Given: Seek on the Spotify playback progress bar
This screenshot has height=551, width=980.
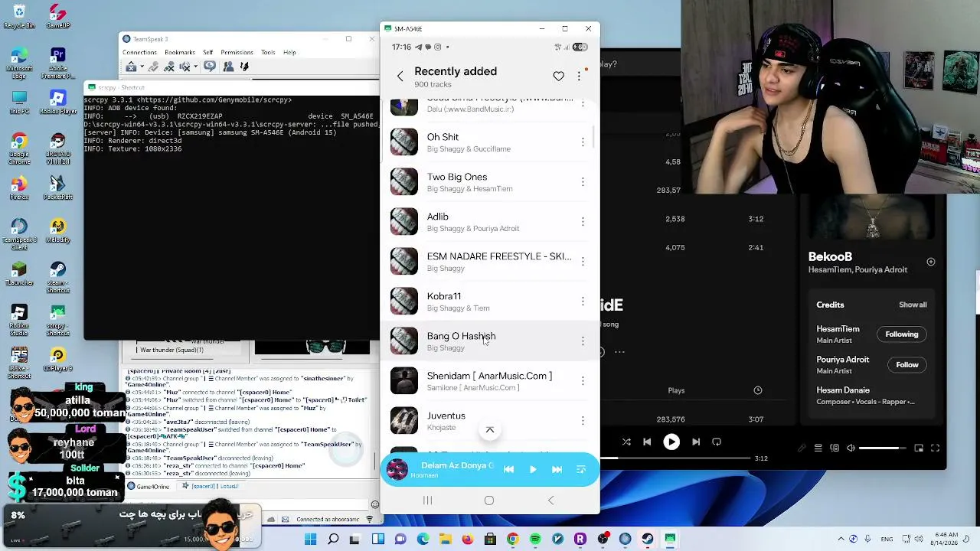Looking at the screenshot, I should 676,458.
